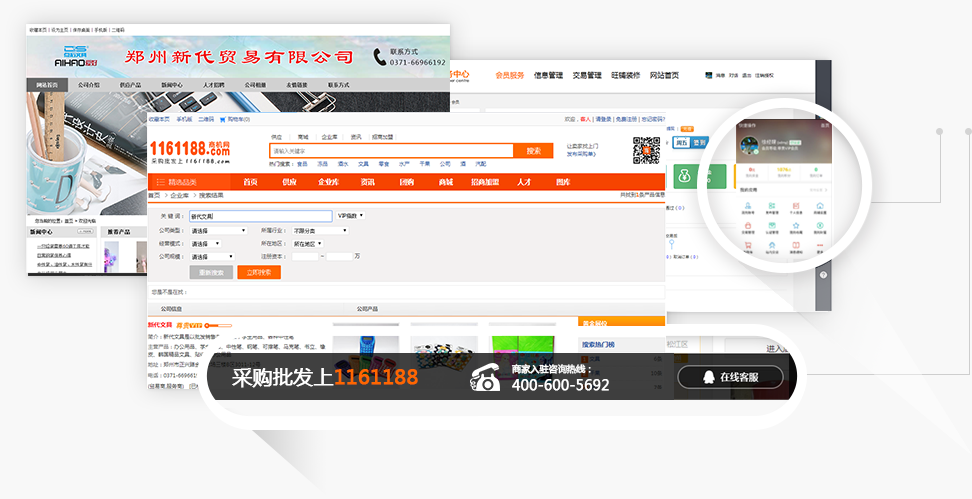Open 信息管理 tab in member center
The height and width of the screenshot is (499, 972).
coord(548,75)
